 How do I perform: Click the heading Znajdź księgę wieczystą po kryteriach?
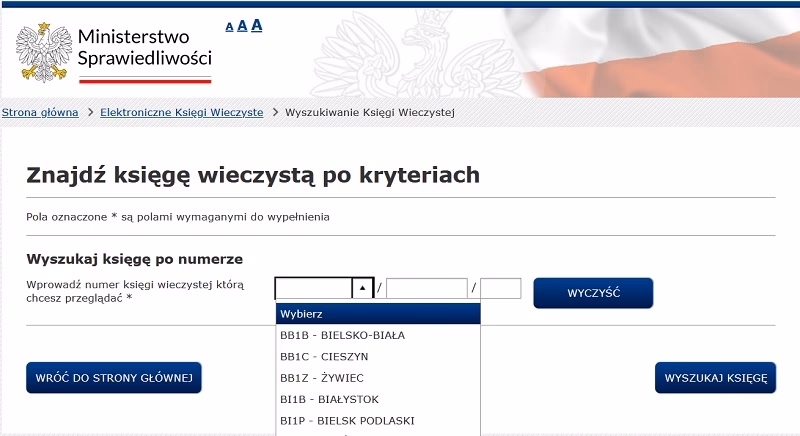click(253, 175)
